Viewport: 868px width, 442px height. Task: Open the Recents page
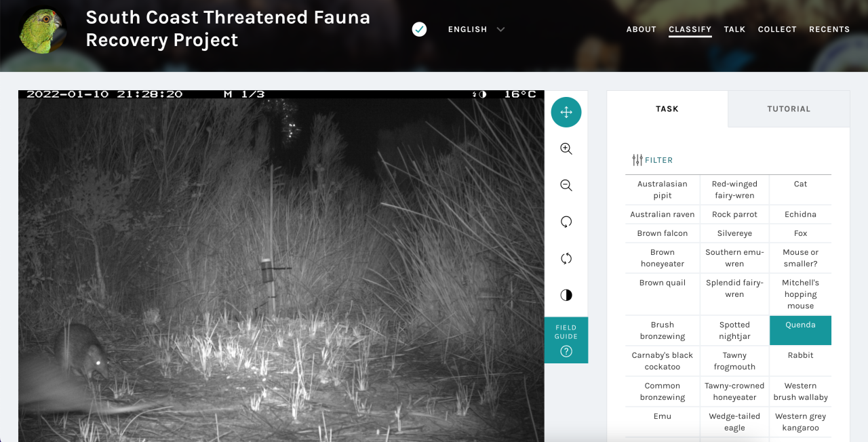coord(829,29)
